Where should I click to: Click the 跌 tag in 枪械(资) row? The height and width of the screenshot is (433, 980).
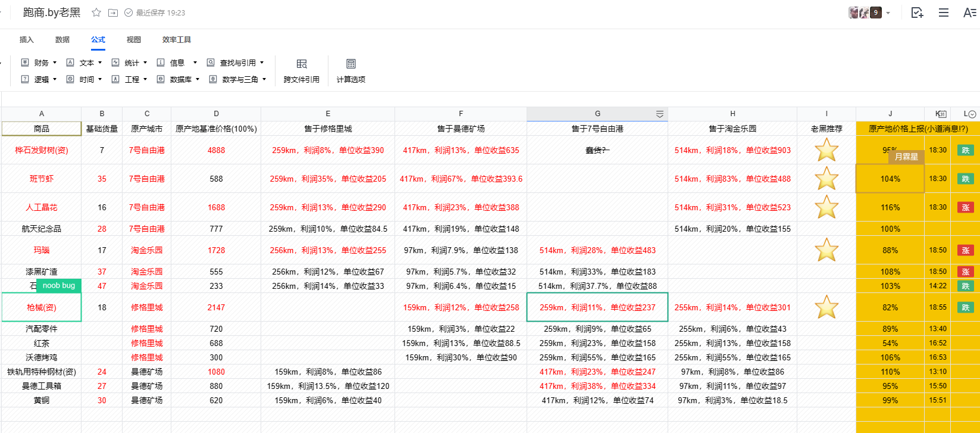click(966, 307)
